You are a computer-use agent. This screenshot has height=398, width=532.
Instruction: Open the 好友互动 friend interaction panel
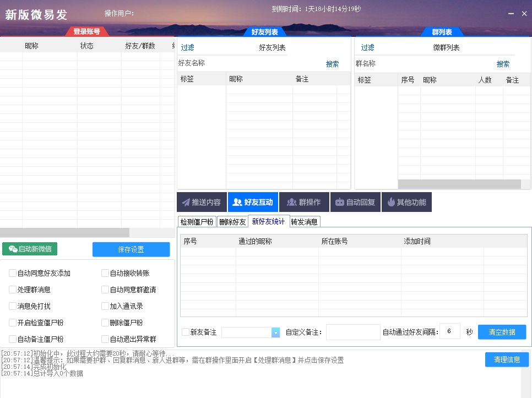click(x=253, y=201)
